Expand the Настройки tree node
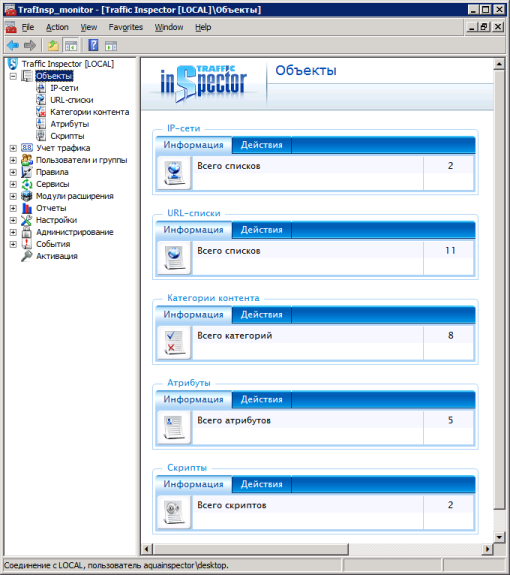 click(x=13, y=220)
